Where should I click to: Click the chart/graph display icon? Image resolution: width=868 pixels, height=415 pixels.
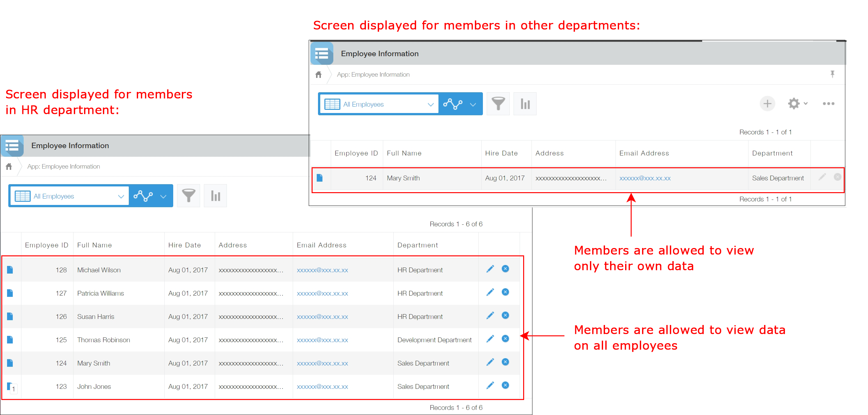453,104
